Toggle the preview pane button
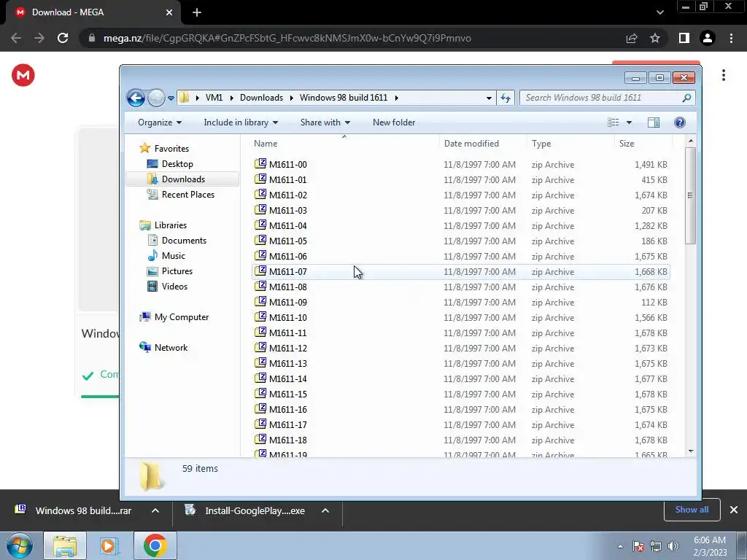The height and width of the screenshot is (560, 747). 654,122
